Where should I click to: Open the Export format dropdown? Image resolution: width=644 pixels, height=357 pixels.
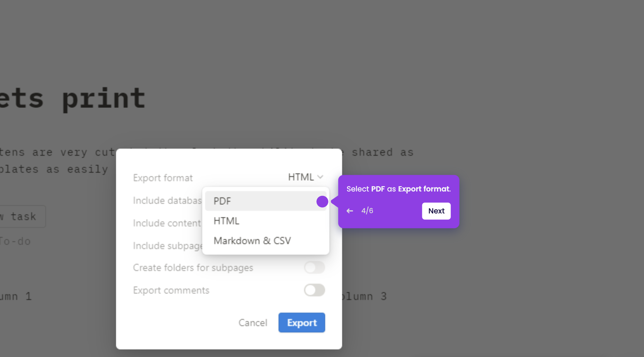tap(301, 177)
